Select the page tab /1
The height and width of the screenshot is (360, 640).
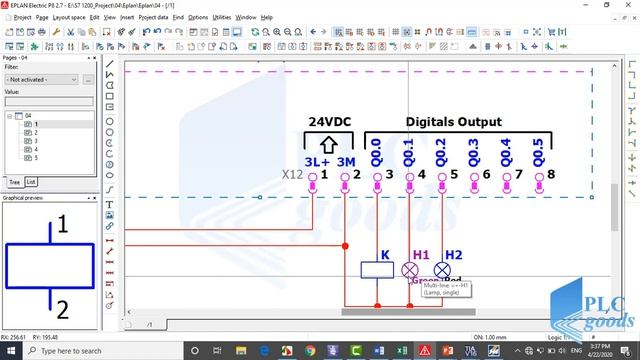point(150,324)
